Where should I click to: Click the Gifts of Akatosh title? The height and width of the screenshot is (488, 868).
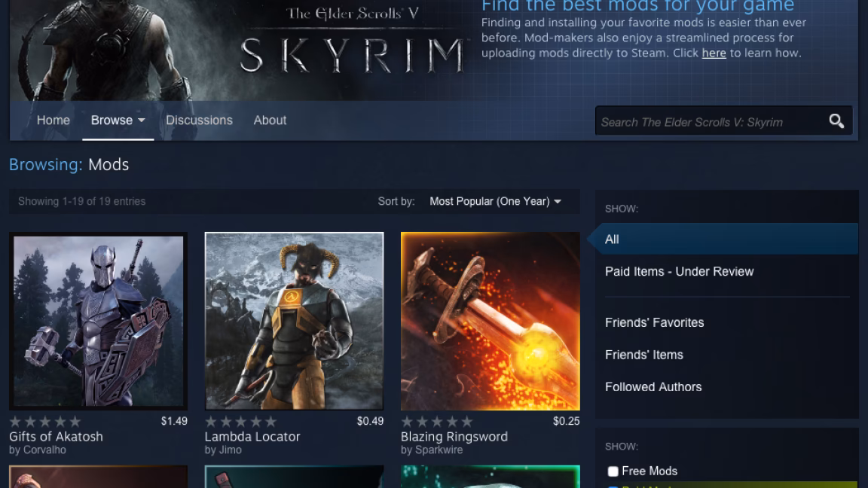click(56, 437)
